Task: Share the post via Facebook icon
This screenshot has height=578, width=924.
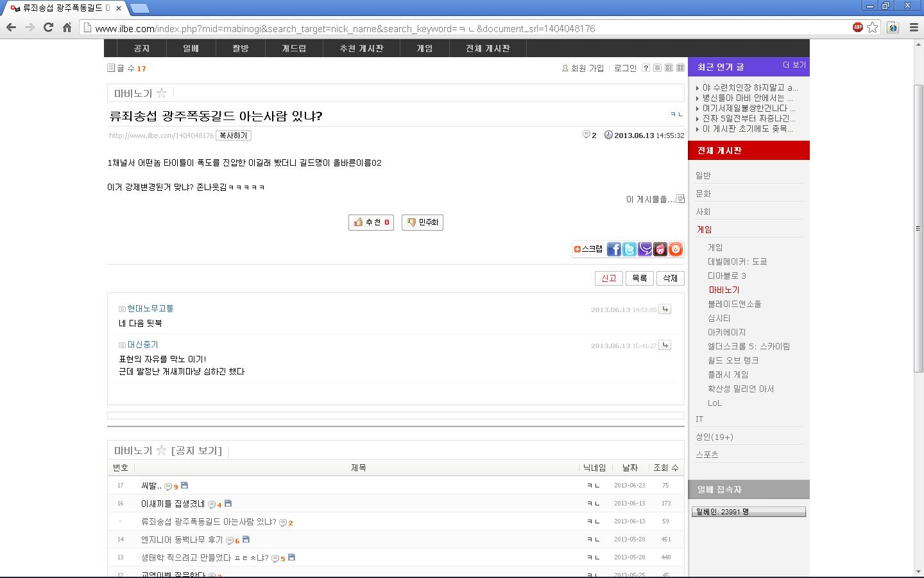Action: pyautogui.click(x=614, y=249)
